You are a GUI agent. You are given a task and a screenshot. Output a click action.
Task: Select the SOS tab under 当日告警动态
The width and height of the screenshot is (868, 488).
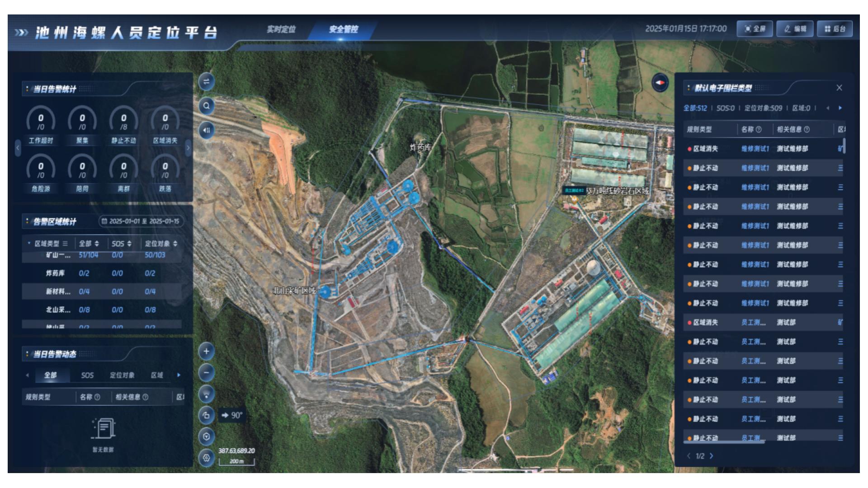87,375
